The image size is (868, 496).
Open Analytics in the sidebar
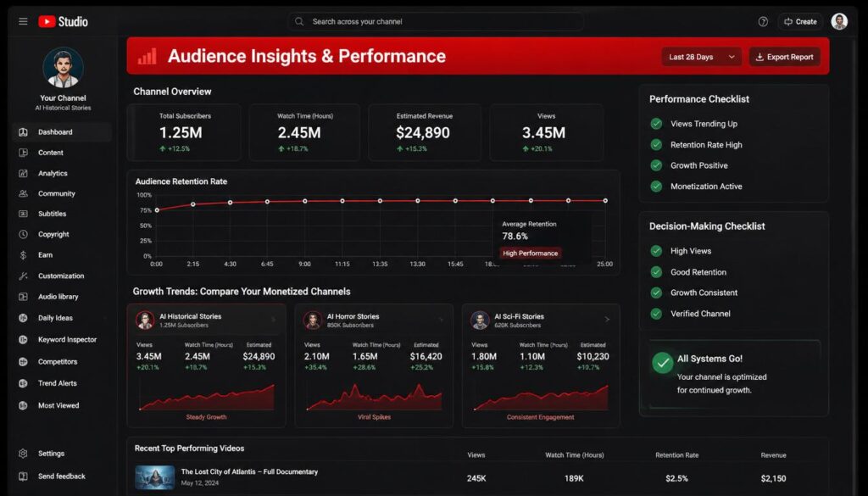62,173
